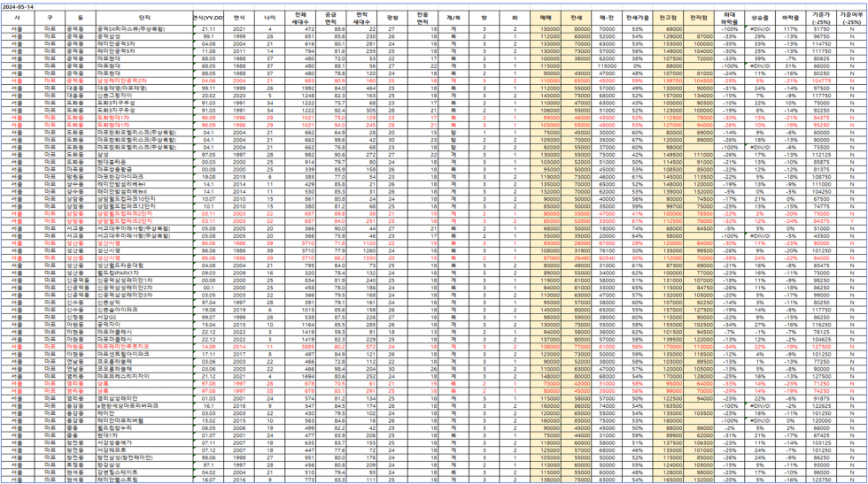Click the 래미안공덕3차 cell
Image resolution: width=868 pixels, height=484 pixels.
pos(144,43)
